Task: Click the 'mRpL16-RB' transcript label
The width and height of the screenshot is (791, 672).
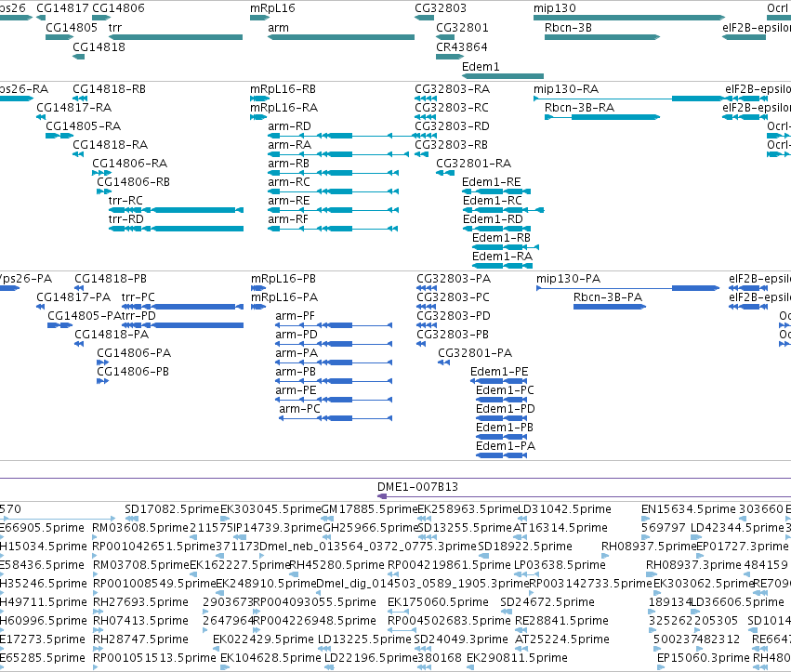Action: pyautogui.click(x=283, y=89)
